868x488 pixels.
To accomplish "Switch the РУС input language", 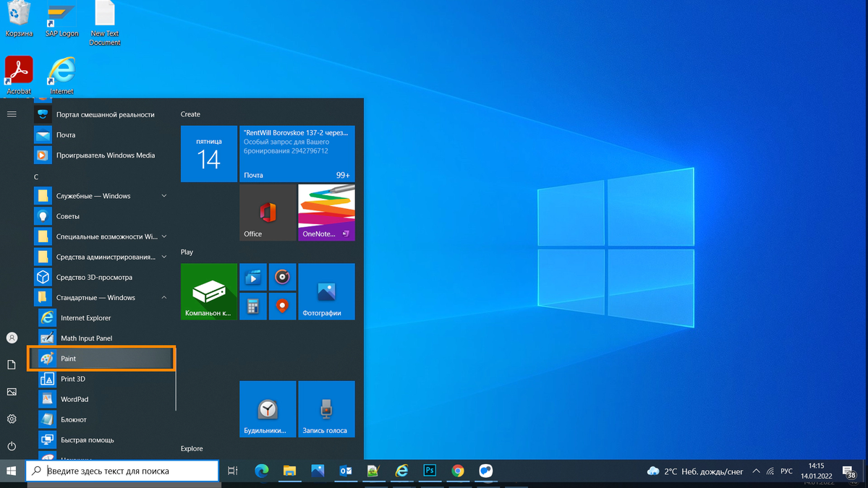I will [786, 471].
